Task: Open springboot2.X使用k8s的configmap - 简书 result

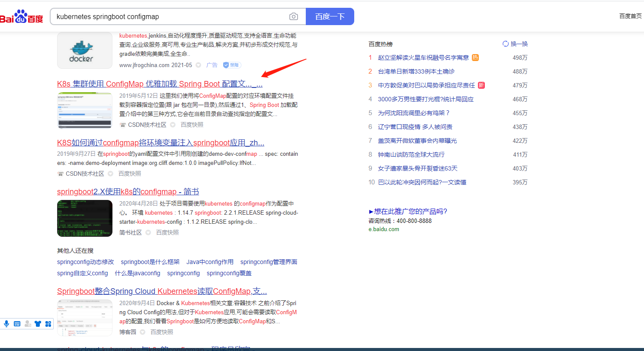Action: (128, 191)
